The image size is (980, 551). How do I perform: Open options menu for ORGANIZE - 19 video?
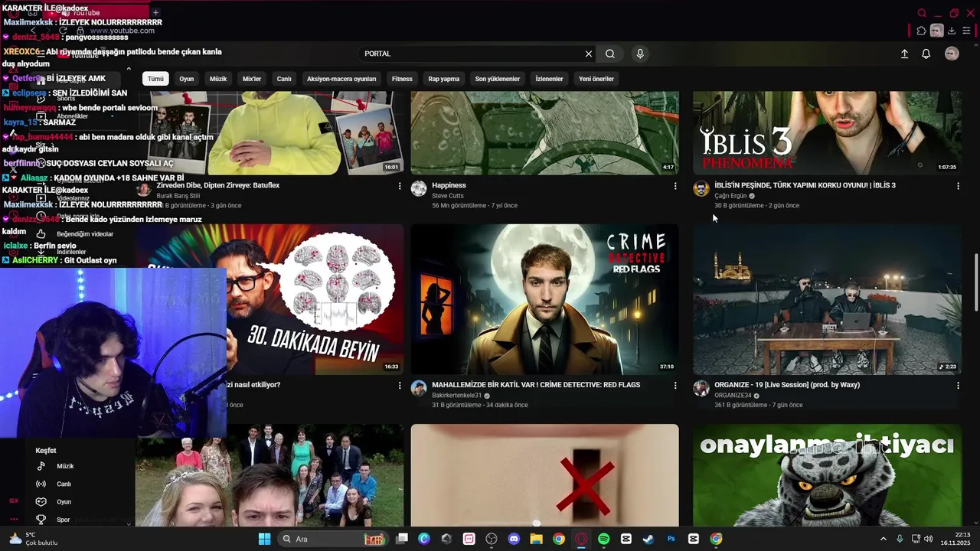coord(958,386)
